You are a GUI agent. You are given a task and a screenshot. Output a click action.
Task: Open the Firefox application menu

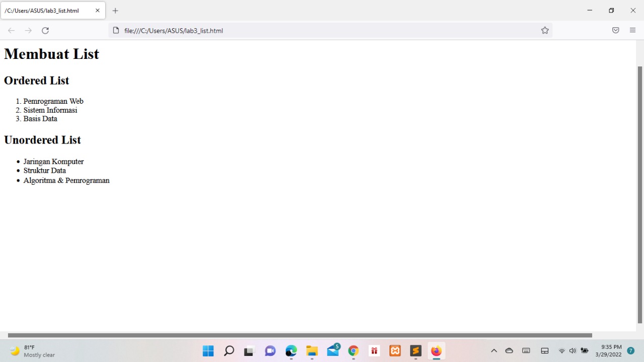pos(632,31)
